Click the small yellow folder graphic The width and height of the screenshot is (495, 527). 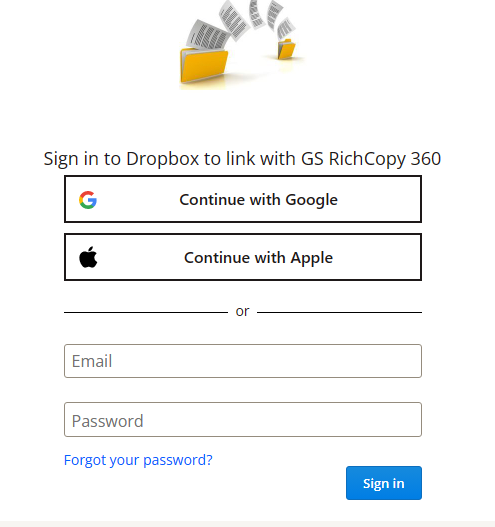tap(286, 49)
